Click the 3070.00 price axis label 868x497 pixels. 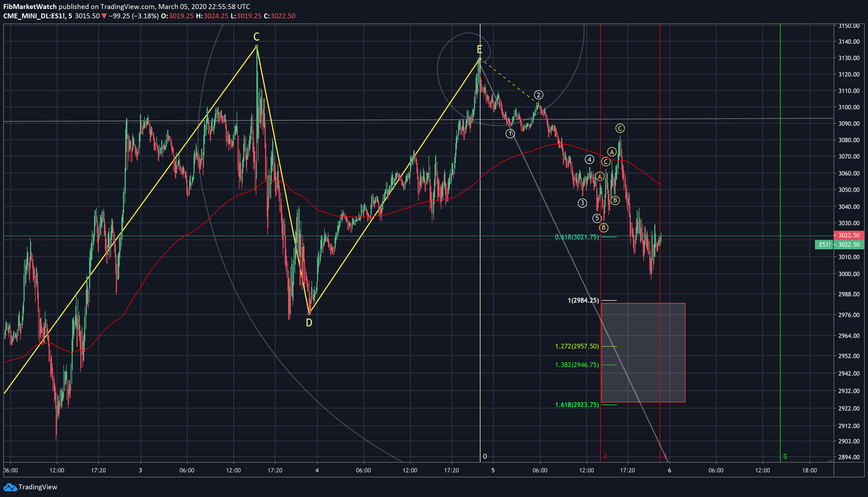point(849,157)
